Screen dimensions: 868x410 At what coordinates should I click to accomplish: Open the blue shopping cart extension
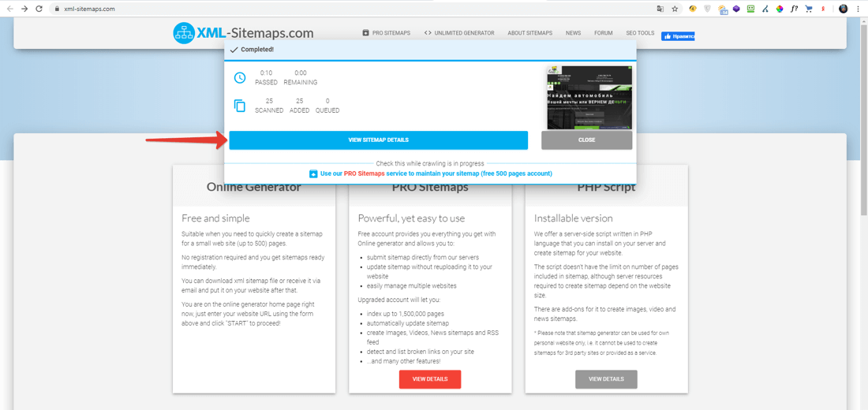[809, 9]
